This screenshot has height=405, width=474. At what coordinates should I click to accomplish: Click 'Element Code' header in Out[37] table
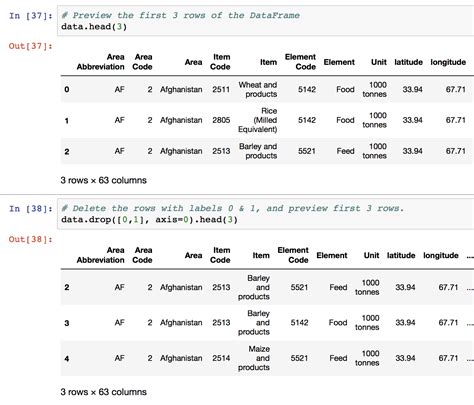300,62
